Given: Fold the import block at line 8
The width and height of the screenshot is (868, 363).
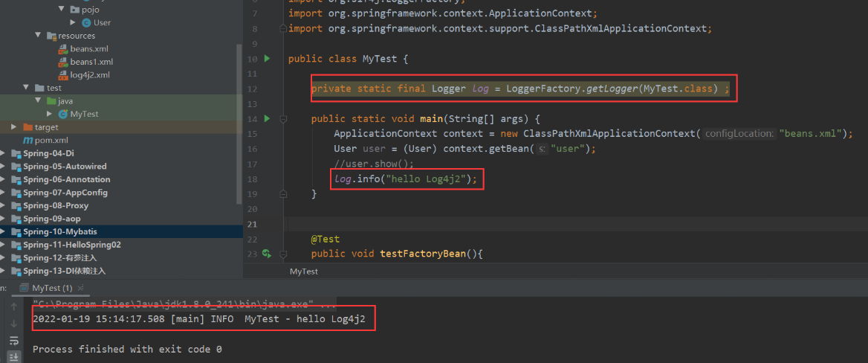Looking at the screenshot, I should (x=283, y=28).
